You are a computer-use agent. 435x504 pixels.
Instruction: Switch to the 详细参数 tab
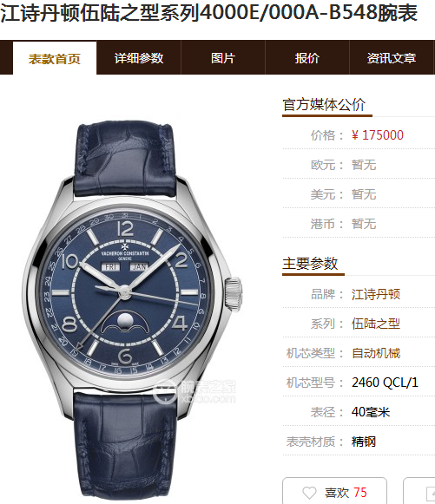click(139, 58)
